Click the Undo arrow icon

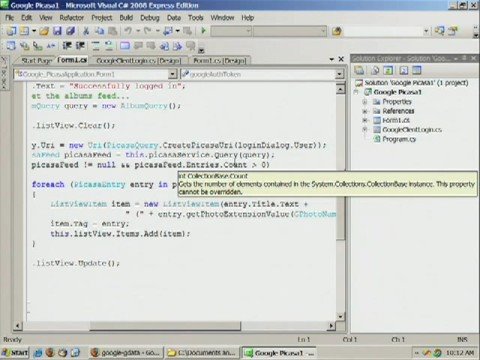(128, 31)
